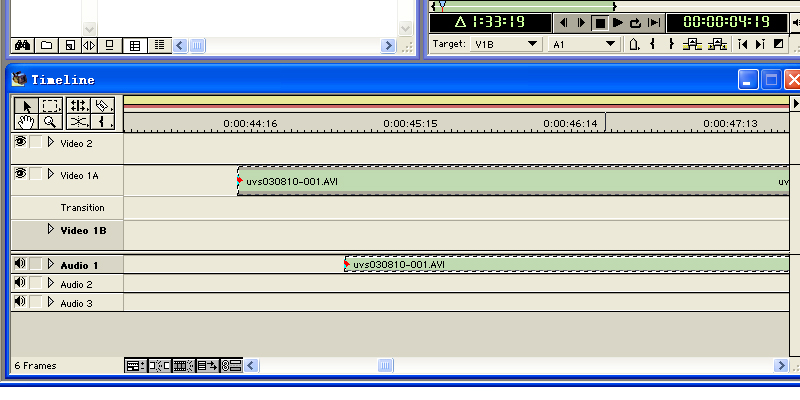Open Track Options dialog icon

[x=136, y=365]
